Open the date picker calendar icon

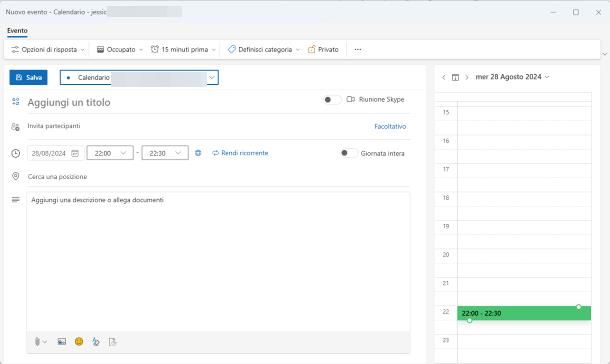click(75, 153)
